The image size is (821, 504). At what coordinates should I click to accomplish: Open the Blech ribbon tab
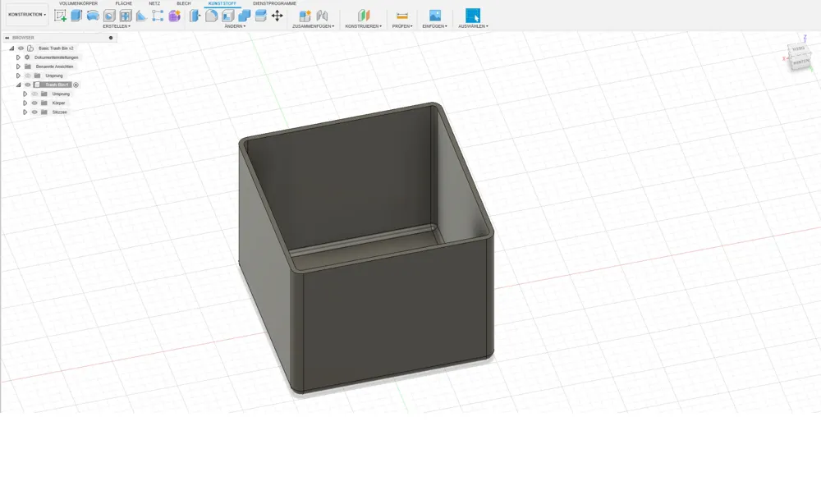(183, 3)
